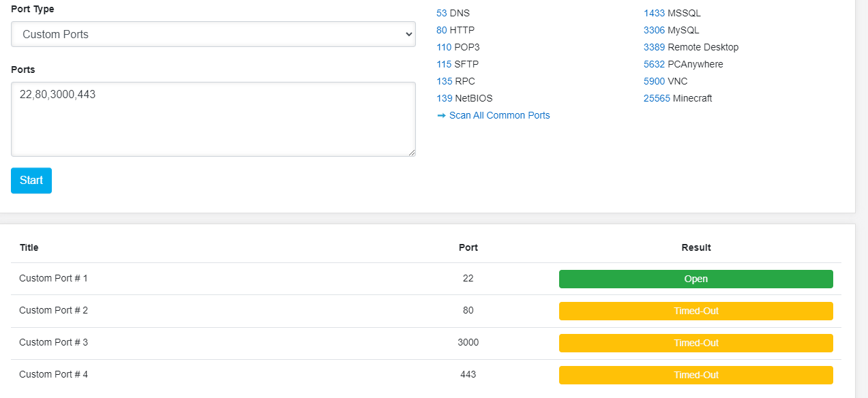Click the 53 DNS port link
The image size is (868, 398).
click(x=442, y=13)
